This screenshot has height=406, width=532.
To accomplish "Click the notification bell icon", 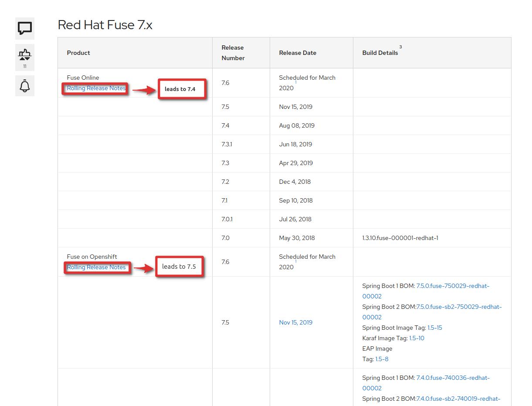I will [25, 85].
